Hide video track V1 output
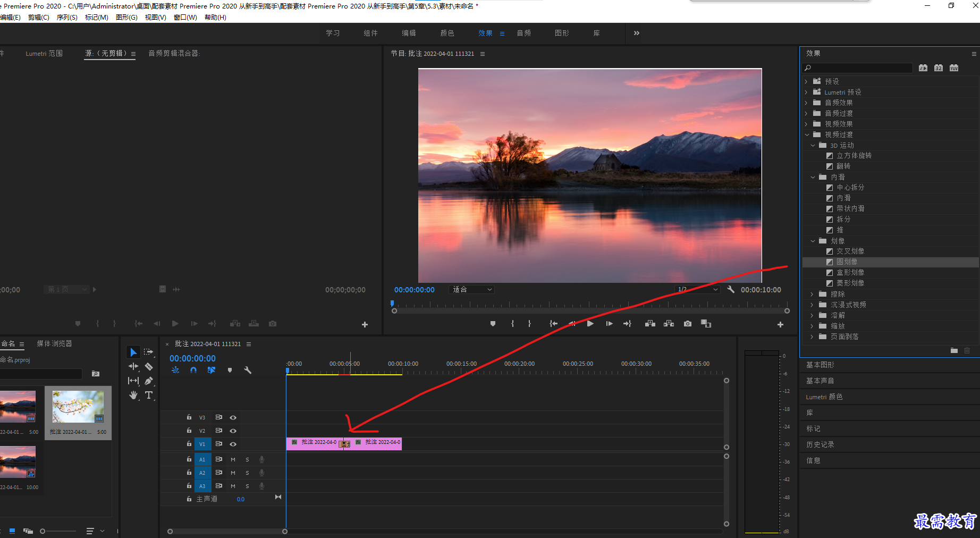The width and height of the screenshot is (980, 538). click(x=233, y=444)
